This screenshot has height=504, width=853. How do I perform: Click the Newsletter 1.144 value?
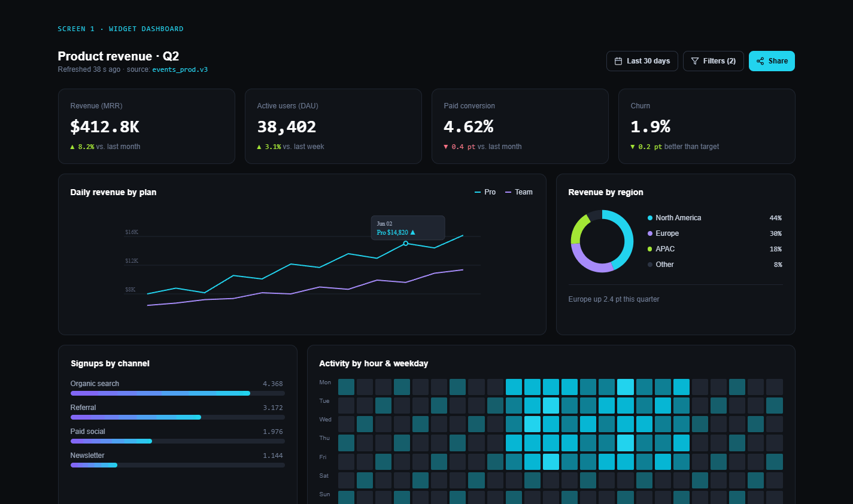click(273, 456)
